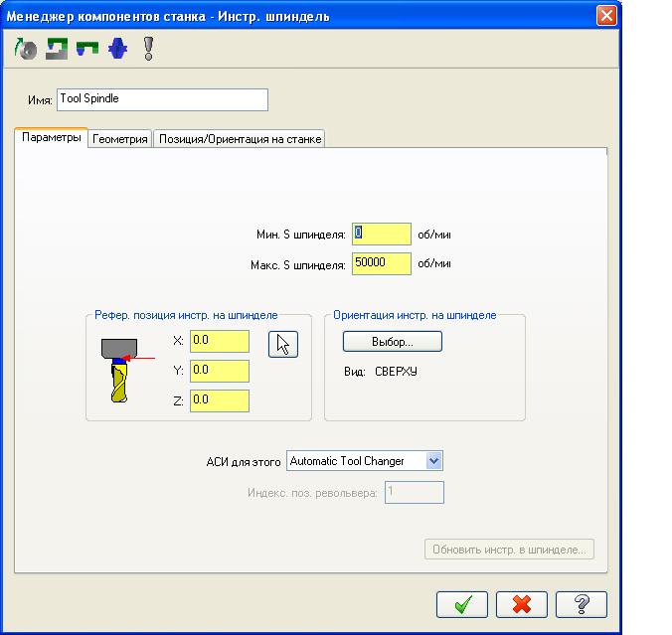The height and width of the screenshot is (635, 672).
Task: Click the green bracket with blue tool icon
Action: tap(87, 49)
